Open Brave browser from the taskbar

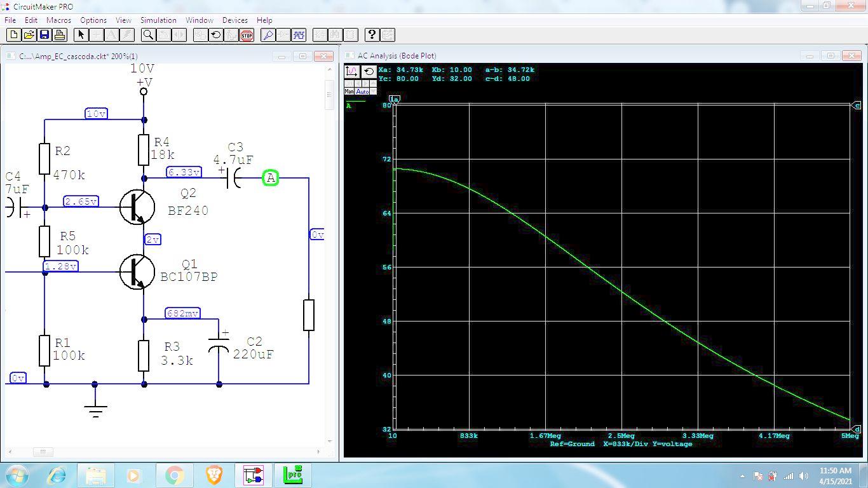coord(214,475)
